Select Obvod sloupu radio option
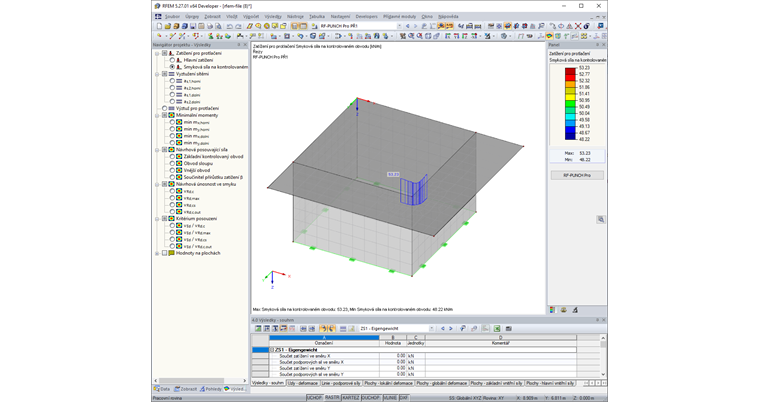 (x=172, y=163)
